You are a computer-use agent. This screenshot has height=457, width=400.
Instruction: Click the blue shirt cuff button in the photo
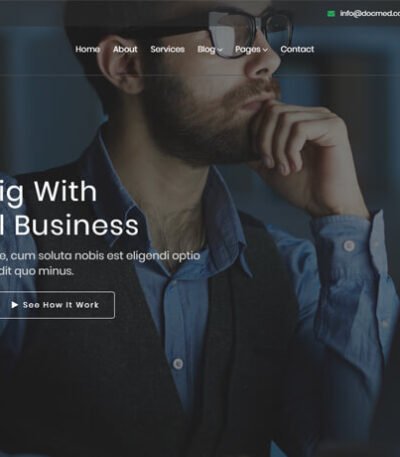(x=349, y=246)
